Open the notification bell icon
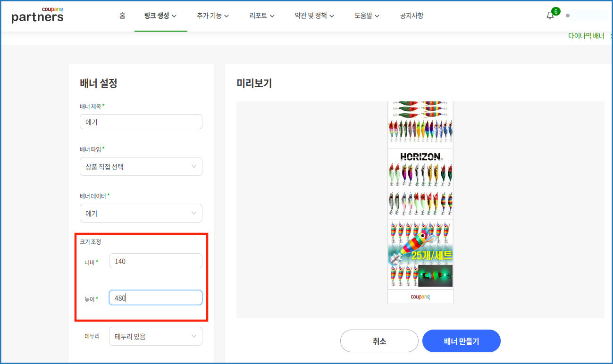This screenshot has height=364, width=613. pyautogui.click(x=550, y=16)
